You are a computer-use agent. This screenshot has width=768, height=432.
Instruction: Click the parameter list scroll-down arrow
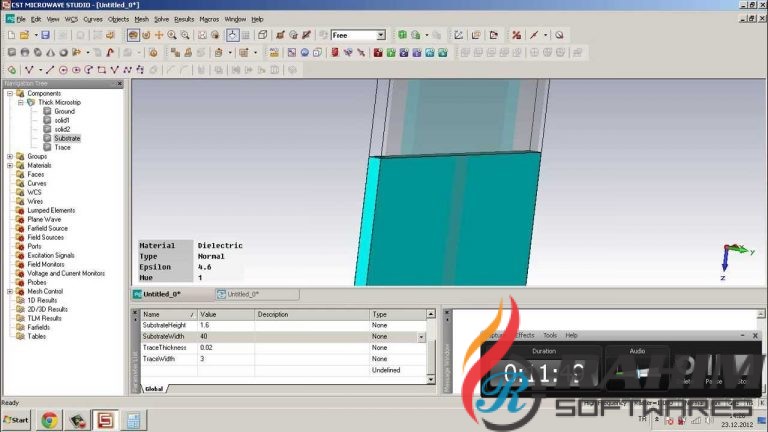(431, 380)
